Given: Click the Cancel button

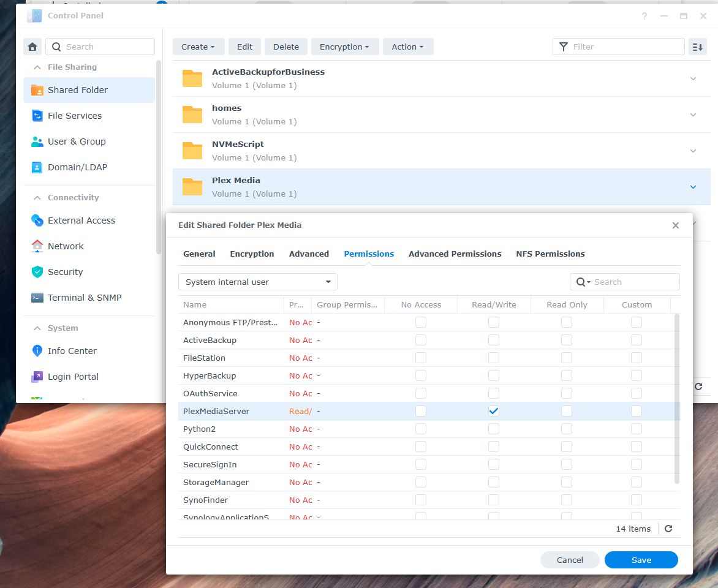Looking at the screenshot, I should click(x=570, y=560).
